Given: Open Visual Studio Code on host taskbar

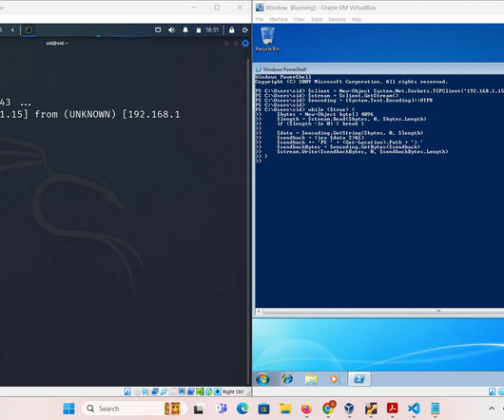Looking at the screenshot, I should 414,409.
